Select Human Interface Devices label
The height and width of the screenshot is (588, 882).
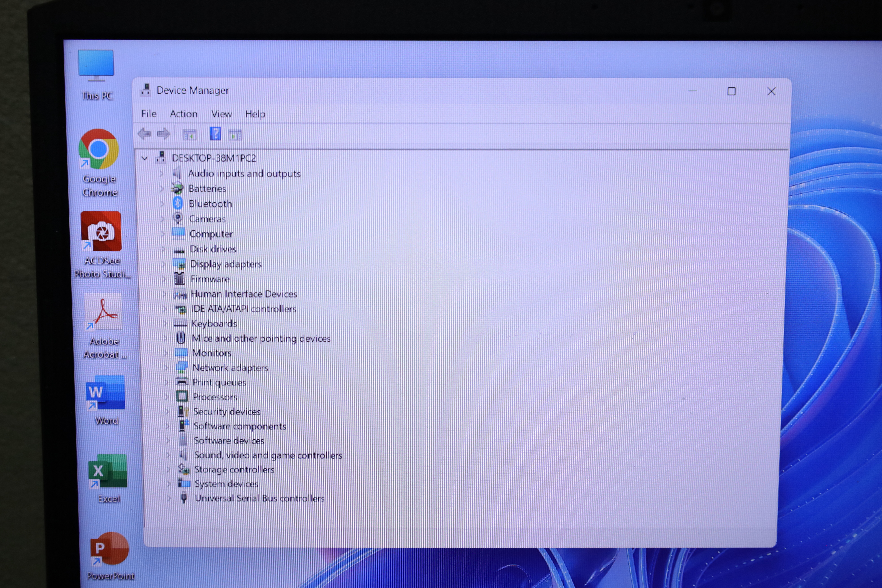(244, 294)
